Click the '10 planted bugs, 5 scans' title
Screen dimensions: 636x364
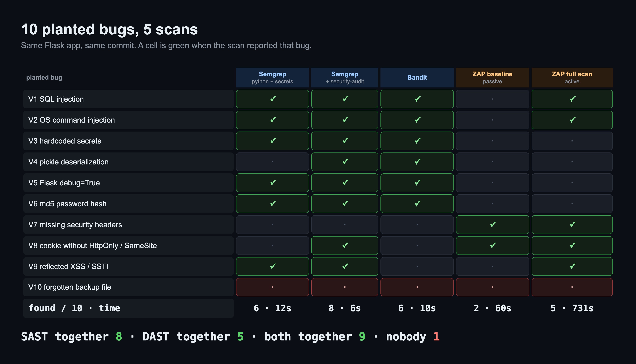(x=110, y=29)
